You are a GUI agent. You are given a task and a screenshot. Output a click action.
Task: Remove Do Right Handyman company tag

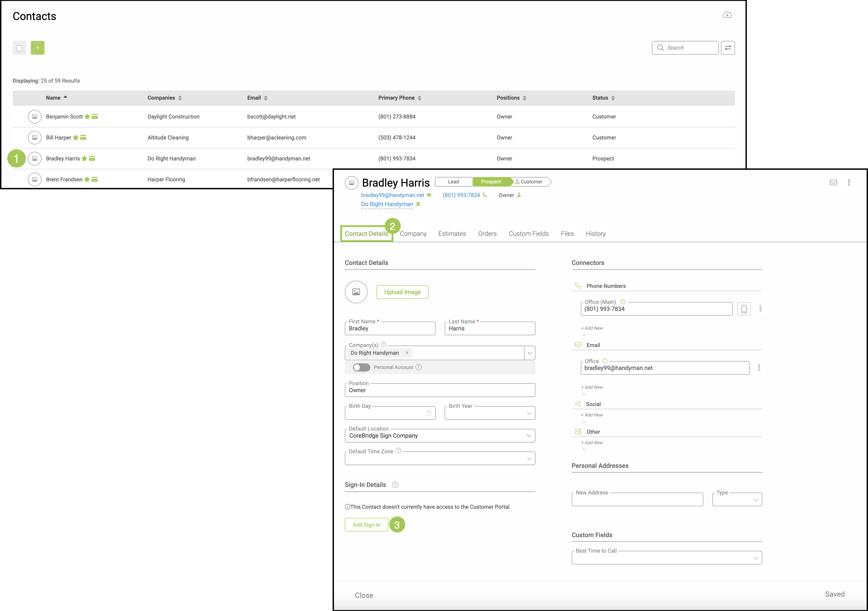tap(407, 353)
